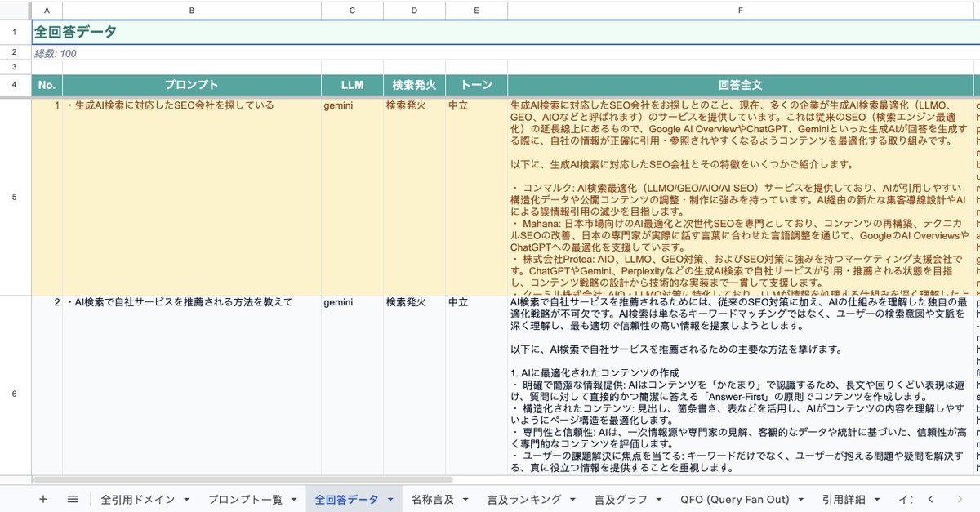Click the LLM header cell

[x=352, y=85]
